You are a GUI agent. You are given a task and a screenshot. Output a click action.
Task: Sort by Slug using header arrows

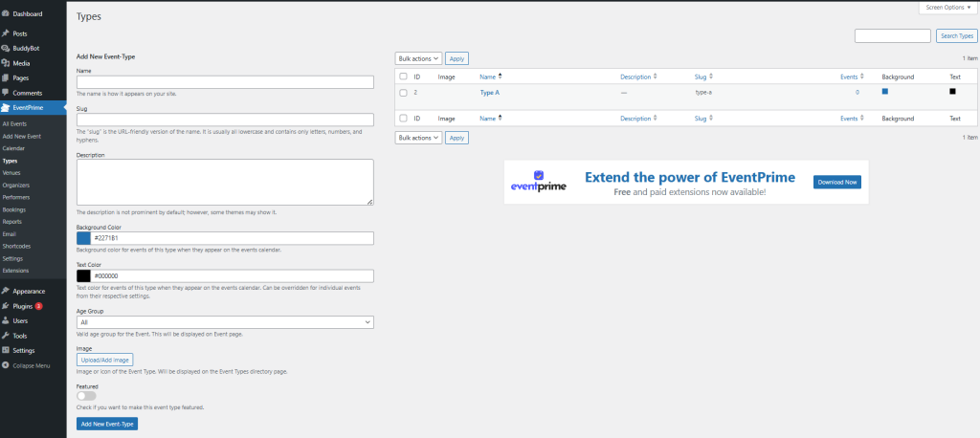711,77
